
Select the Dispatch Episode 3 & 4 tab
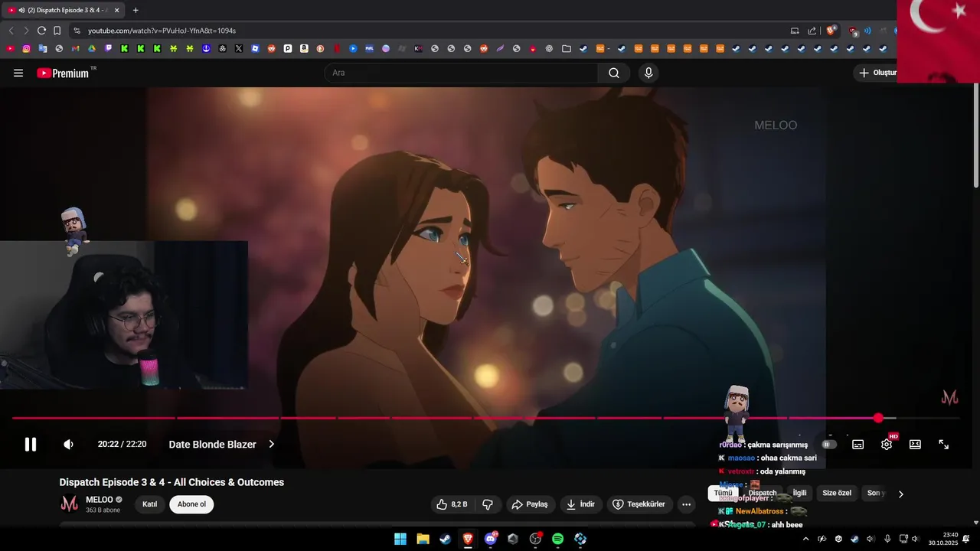pos(64,10)
